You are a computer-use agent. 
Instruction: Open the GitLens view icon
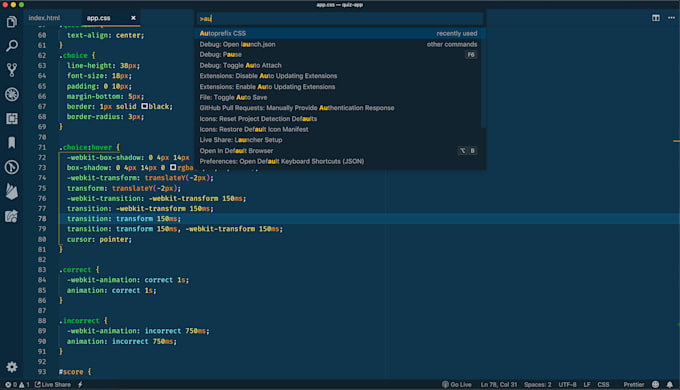click(12, 167)
